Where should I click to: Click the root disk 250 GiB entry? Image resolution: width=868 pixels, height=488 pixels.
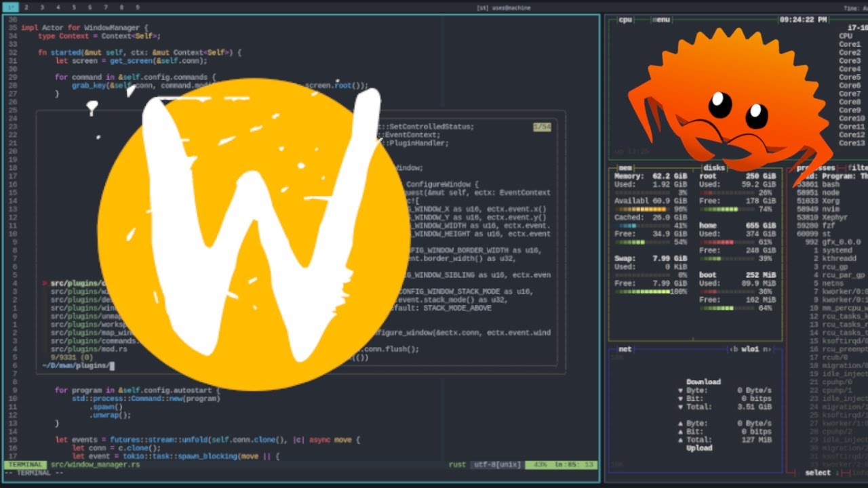point(738,176)
